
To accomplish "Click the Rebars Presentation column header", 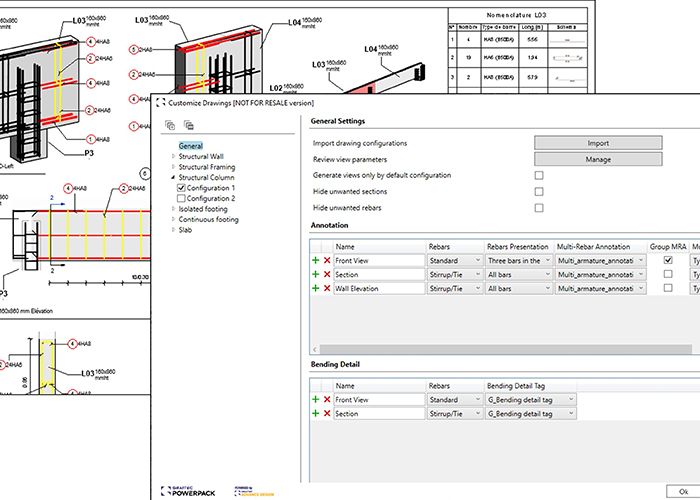I will tap(519, 246).
